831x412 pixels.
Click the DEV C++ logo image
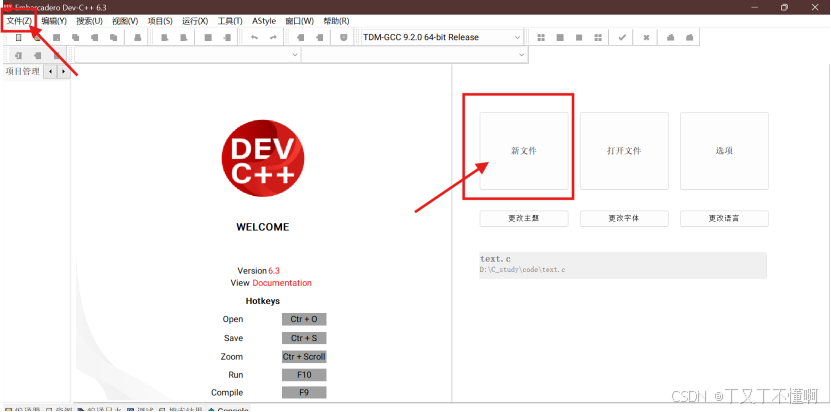[x=263, y=159]
